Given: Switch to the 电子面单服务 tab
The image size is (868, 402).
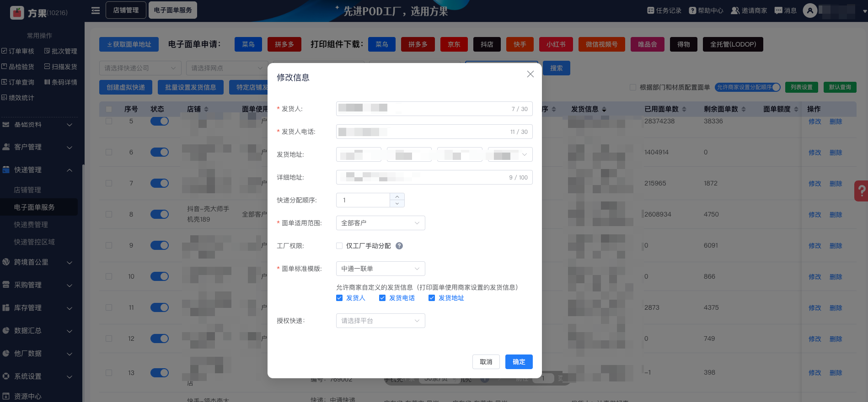Looking at the screenshot, I should (173, 10).
